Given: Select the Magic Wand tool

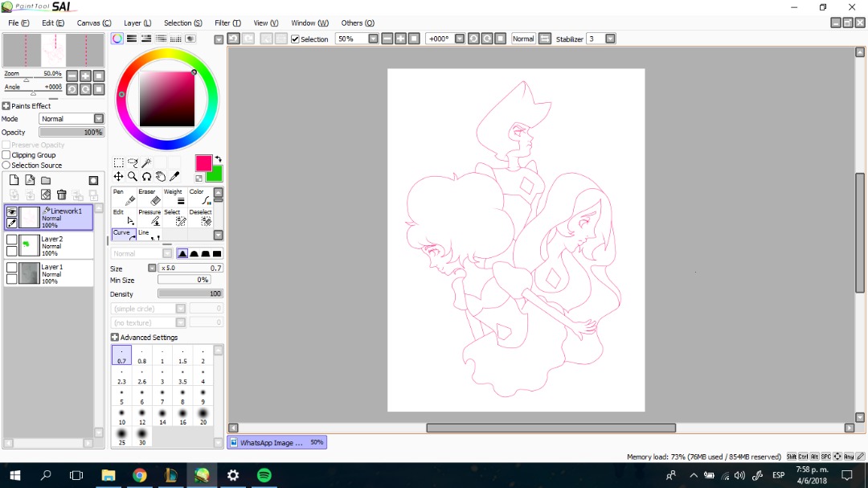Looking at the screenshot, I should coord(147,163).
